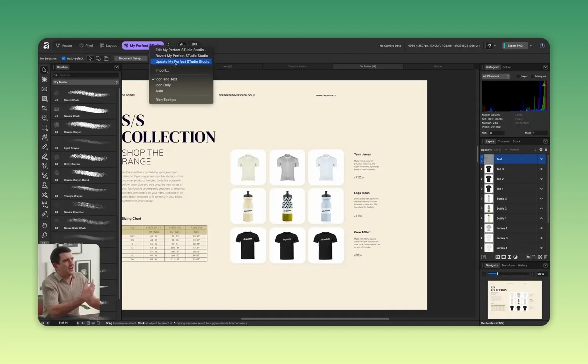Open the help question mark icon
The height and width of the screenshot is (364, 588).
pyautogui.click(x=542, y=46)
